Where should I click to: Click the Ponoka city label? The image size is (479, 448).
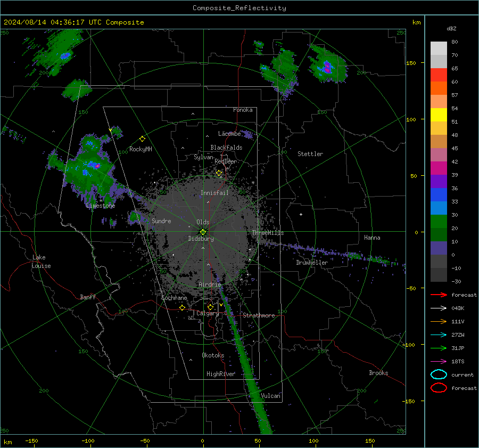(243, 110)
